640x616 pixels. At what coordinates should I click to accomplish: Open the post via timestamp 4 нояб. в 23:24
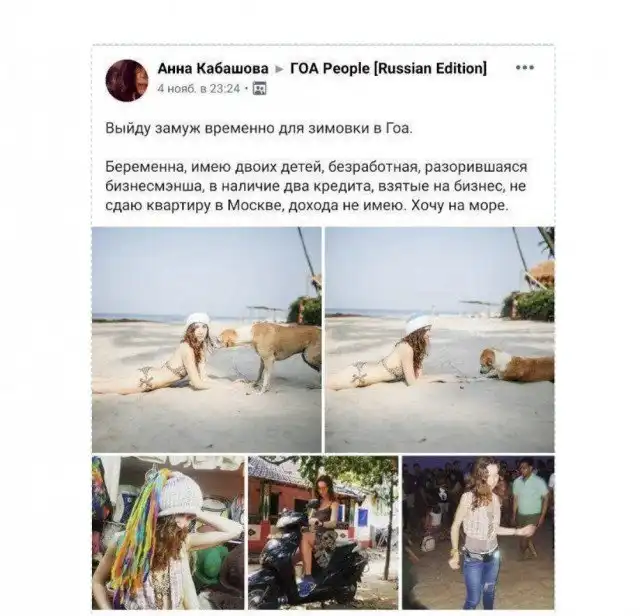199,89
